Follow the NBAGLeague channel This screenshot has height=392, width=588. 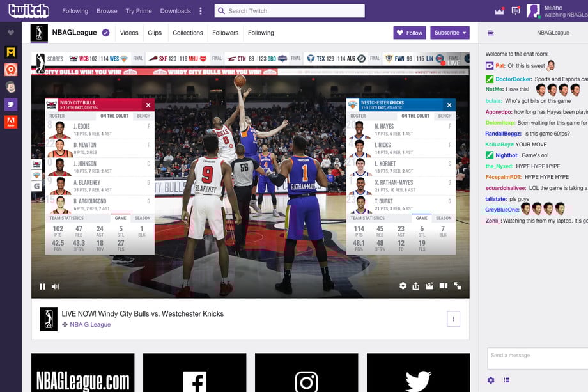[410, 33]
